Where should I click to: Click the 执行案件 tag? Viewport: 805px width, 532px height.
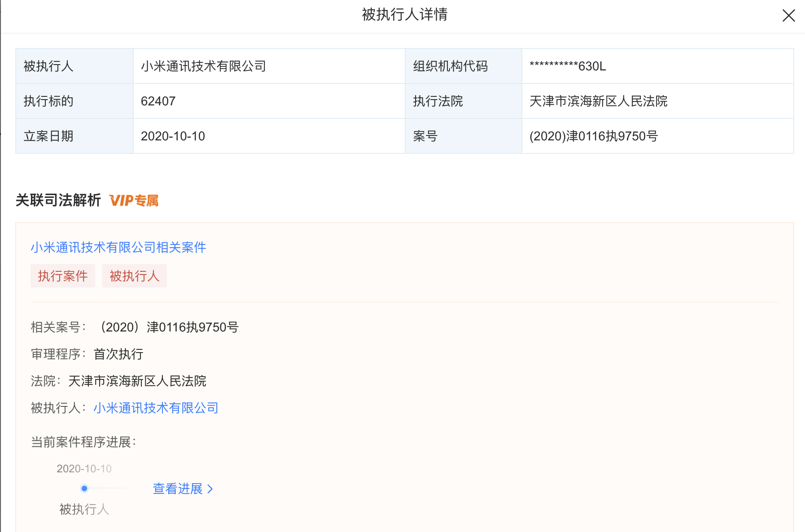tap(63, 276)
